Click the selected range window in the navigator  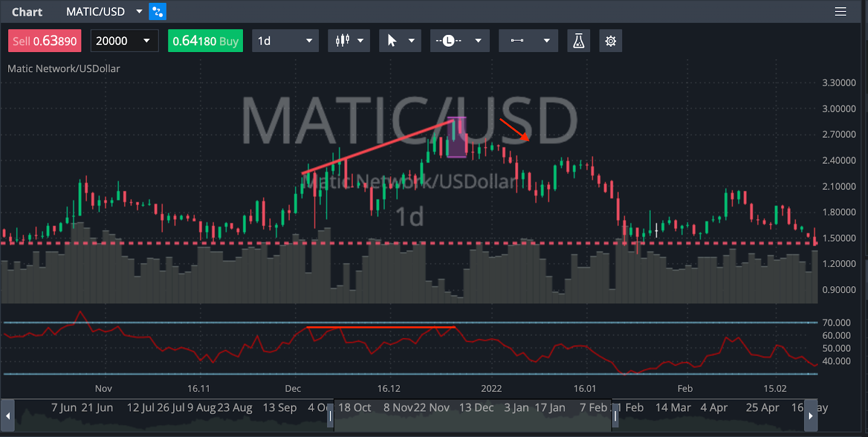[x=473, y=416]
